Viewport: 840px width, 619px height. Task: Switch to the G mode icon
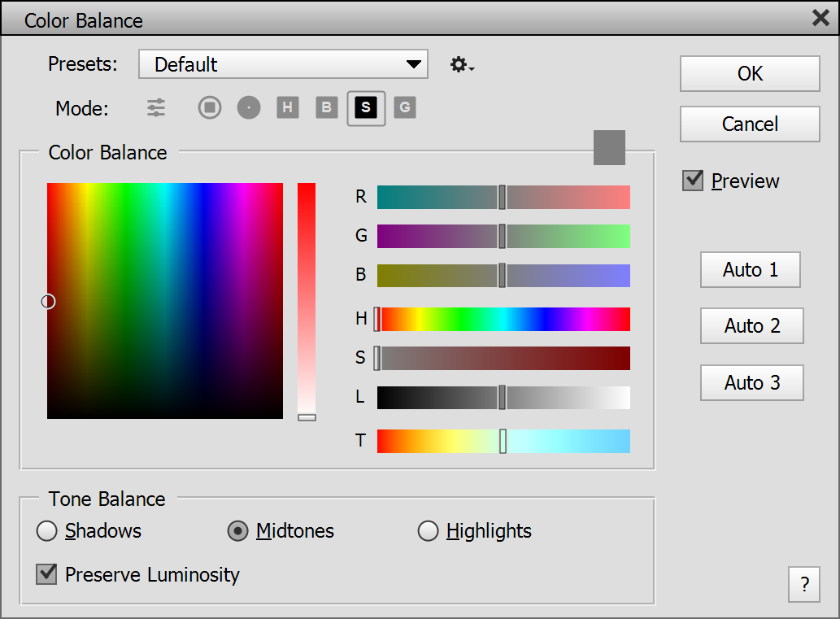tap(405, 107)
